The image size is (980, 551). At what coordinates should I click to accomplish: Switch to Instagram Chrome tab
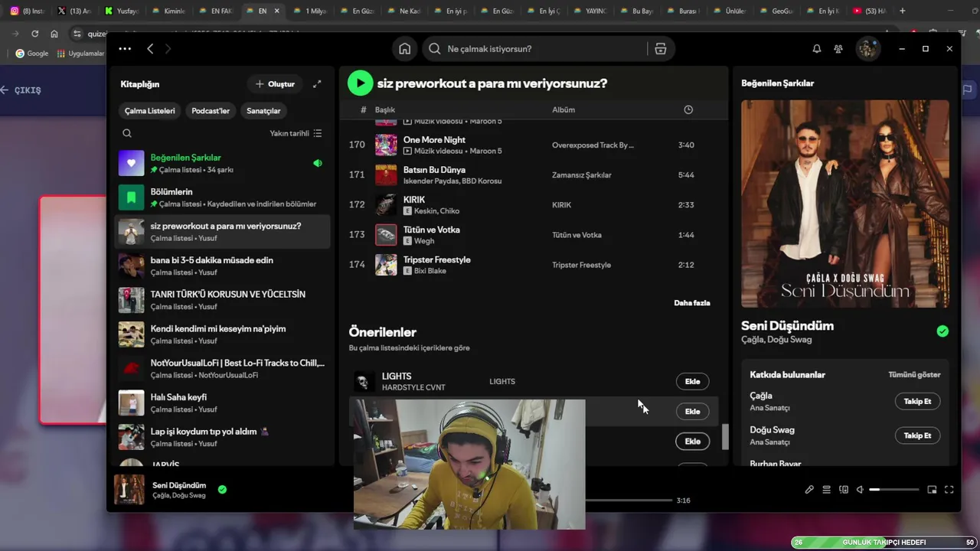click(x=26, y=11)
